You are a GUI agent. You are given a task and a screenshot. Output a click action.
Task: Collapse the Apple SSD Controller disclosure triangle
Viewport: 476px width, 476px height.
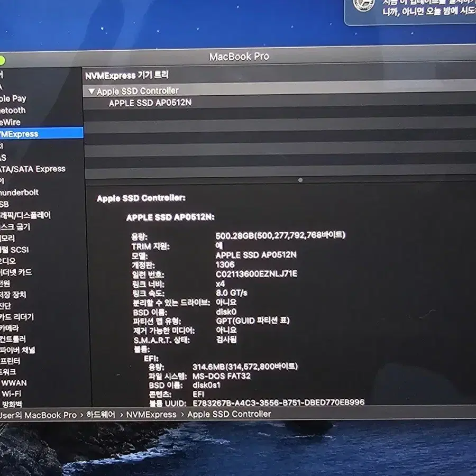[x=91, y=91]
